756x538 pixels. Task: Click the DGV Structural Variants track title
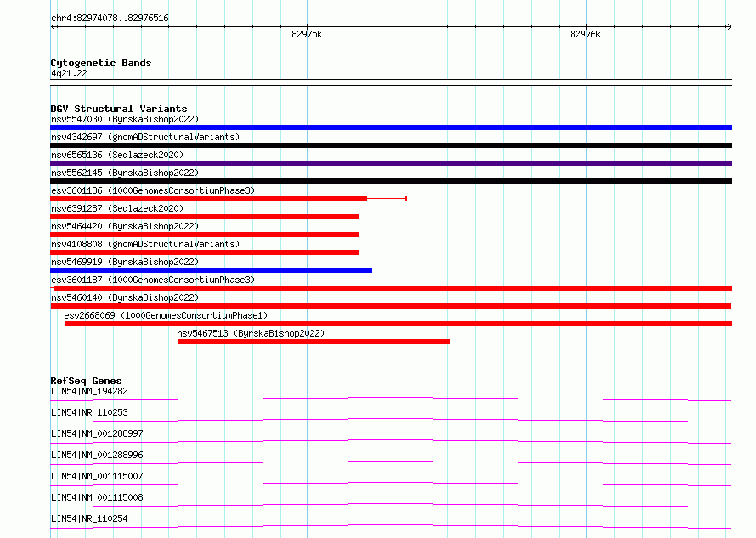tap(119, 109)
